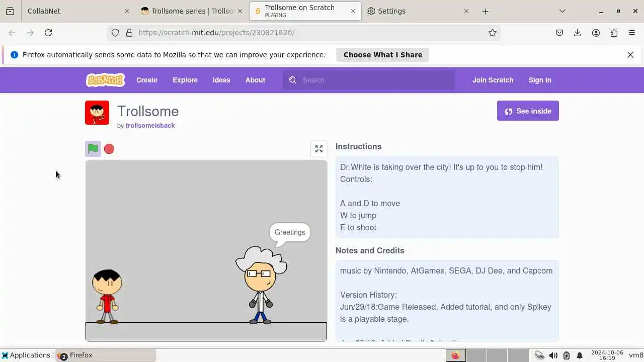Click the Dr. White character on the stage
The width and height of the screenshot is (644, 362).
point(261,286)
